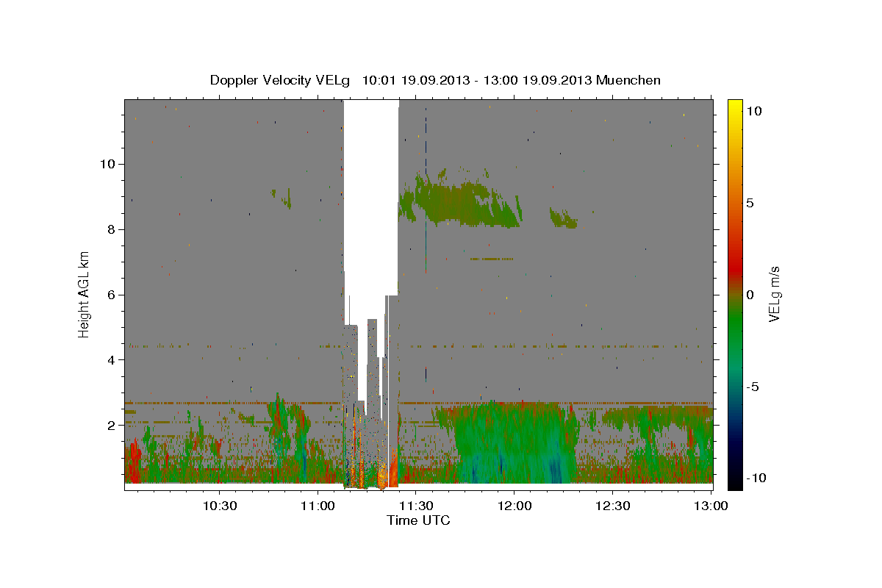
Task: Click the 'VELg m/s' colorbar label
Action: [773, 294]
